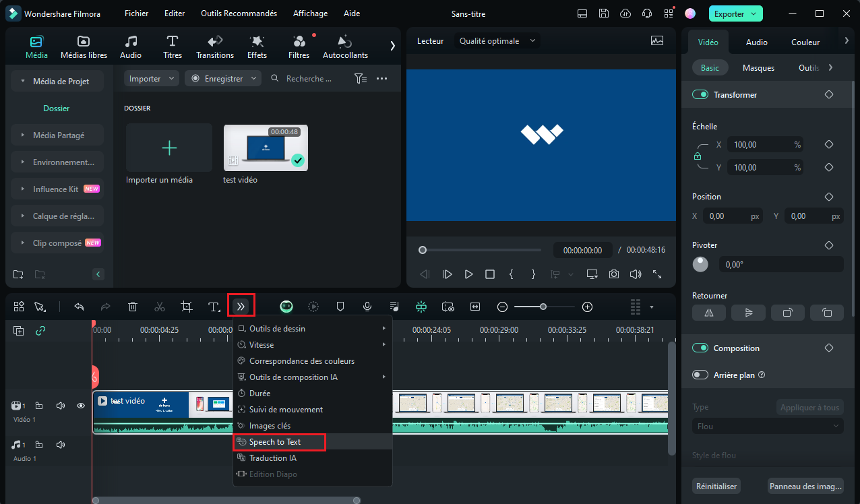Screen dimensions: 860x504
Task: Expand the Clip composé item
Action: coord(57,243)
